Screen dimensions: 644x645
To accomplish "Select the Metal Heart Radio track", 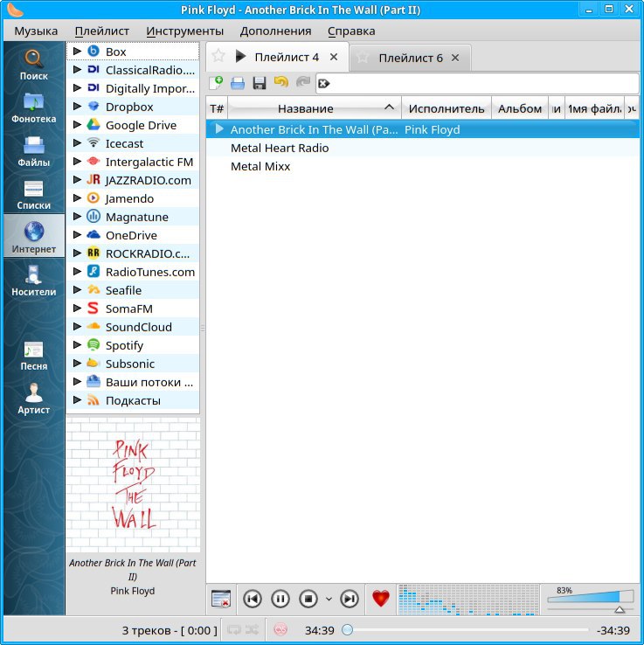I will tap(422, 148).
